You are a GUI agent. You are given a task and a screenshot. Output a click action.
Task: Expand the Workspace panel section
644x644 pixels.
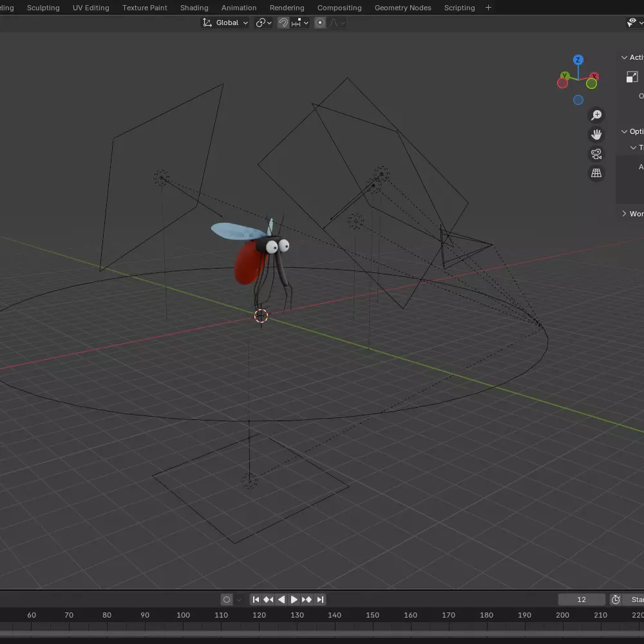624,214
